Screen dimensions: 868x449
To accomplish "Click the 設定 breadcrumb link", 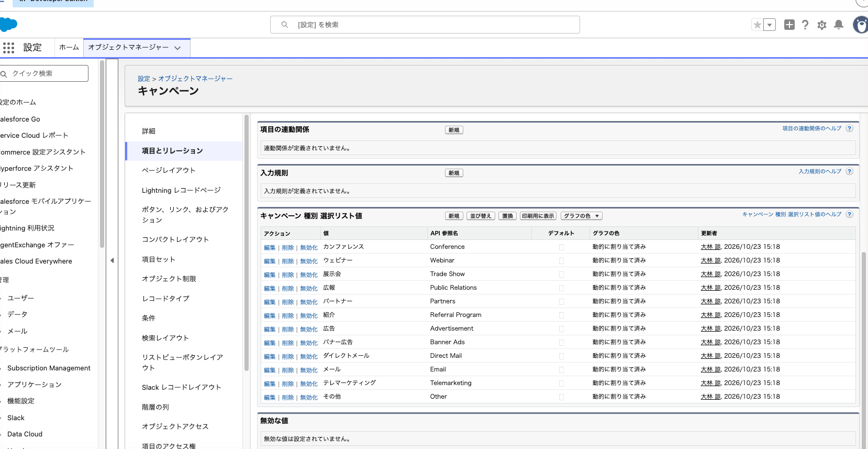I will coord(144,79).
